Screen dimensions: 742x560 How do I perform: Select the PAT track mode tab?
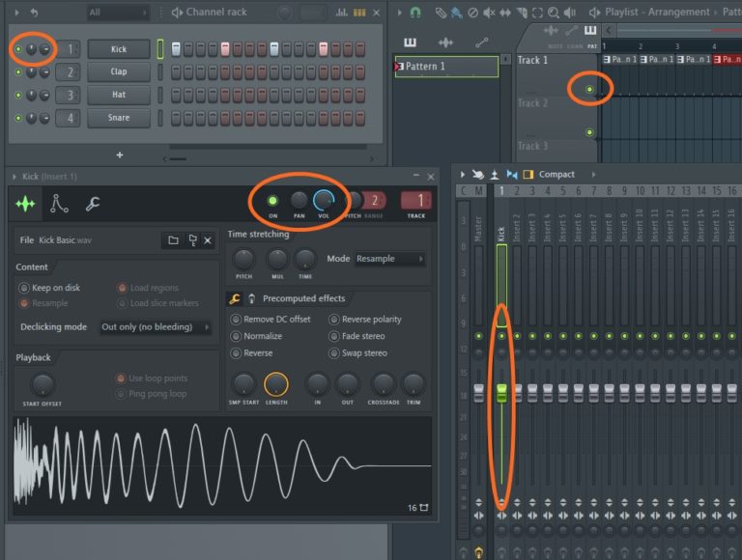(x=592, y=46)
